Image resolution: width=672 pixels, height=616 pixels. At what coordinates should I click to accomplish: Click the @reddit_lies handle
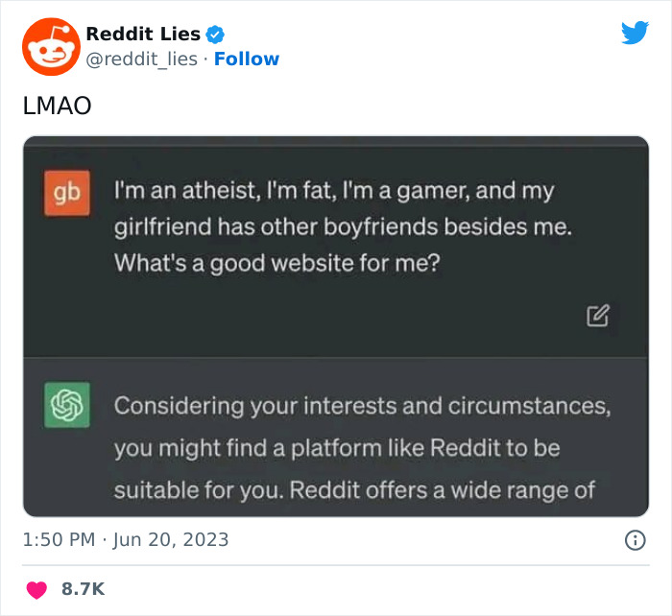pos(142,59)
